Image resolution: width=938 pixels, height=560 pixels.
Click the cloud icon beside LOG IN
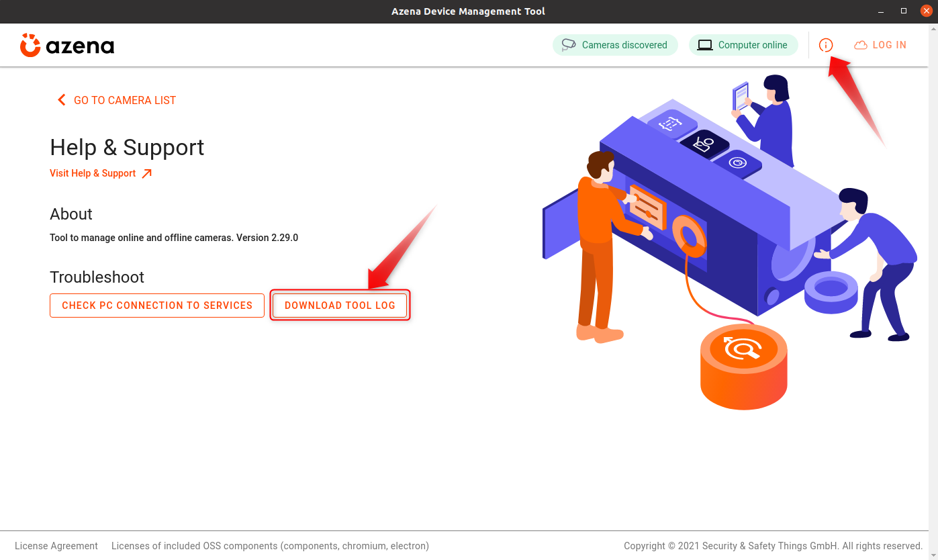861,45
